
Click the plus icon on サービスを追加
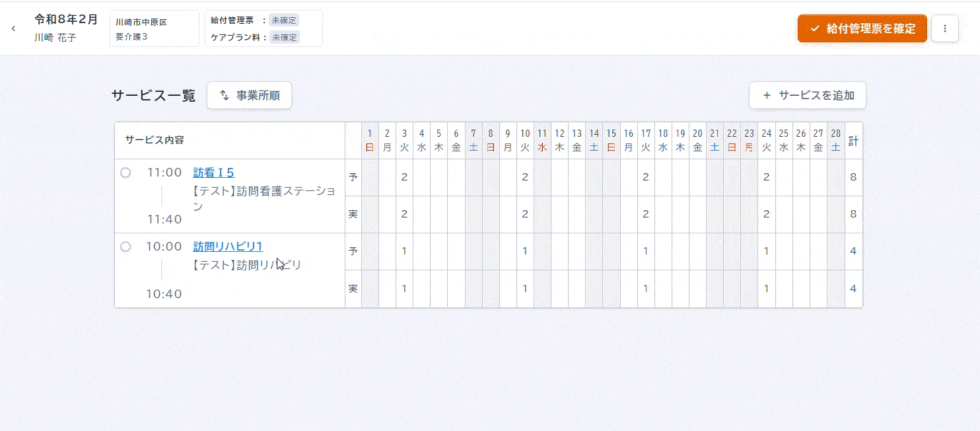click(767, 95)
